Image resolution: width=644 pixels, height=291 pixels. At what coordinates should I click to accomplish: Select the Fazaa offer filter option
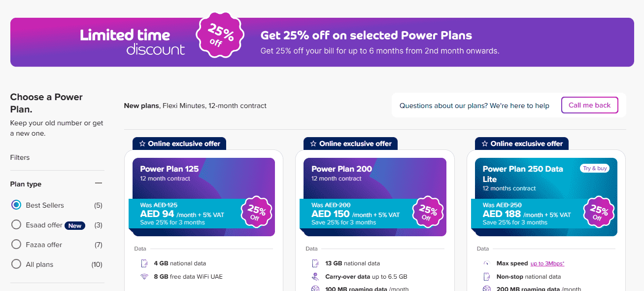tap(17, 244)
